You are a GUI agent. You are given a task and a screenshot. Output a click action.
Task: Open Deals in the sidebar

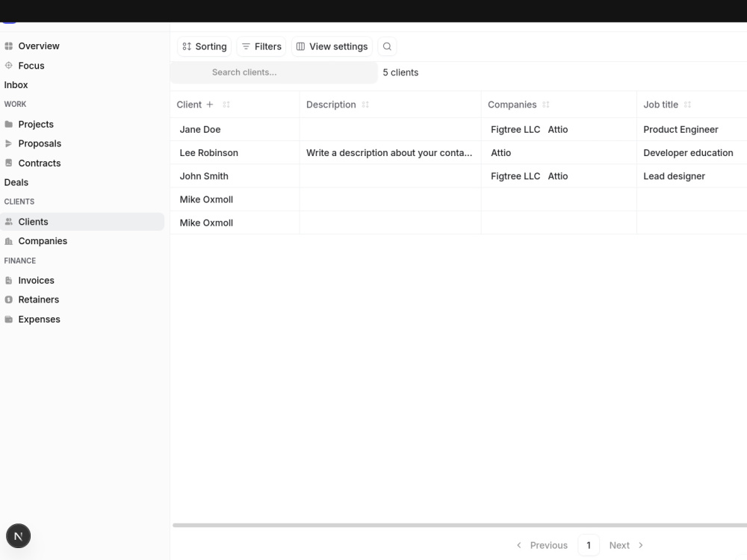(x=16, y=182)
